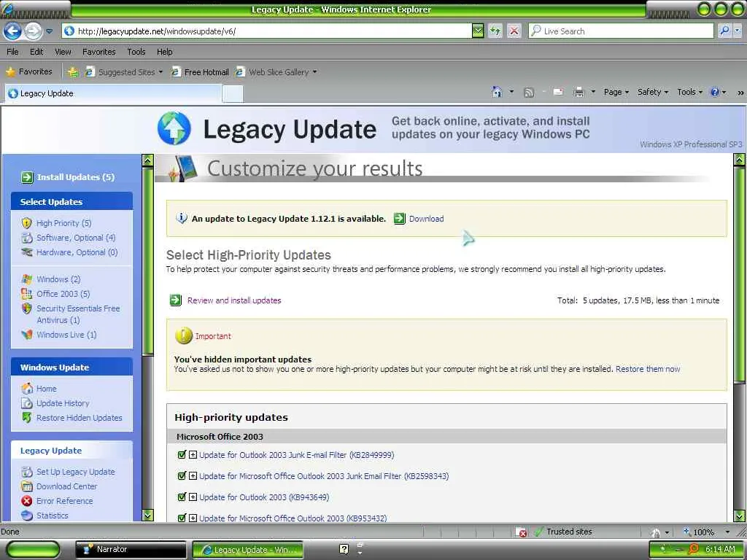Open the Tools command bar dropdown

click(690, 92)
